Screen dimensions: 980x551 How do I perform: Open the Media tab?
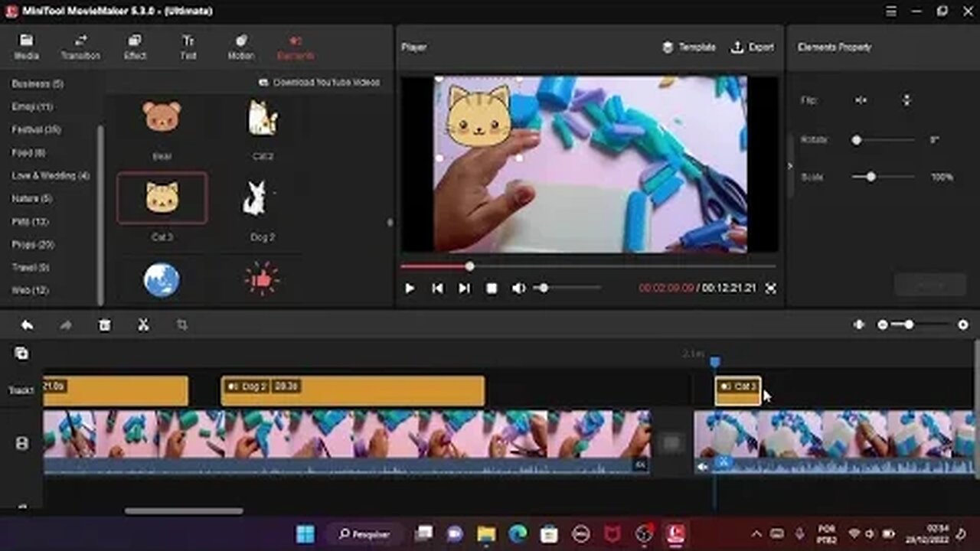pyautogui.click(x=26, y=47)
